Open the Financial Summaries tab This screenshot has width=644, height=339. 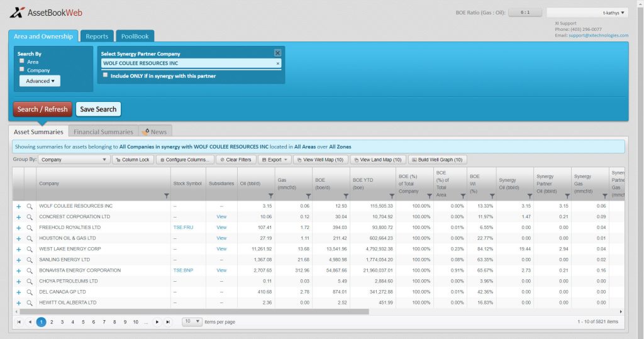click(x=103, y=131)
